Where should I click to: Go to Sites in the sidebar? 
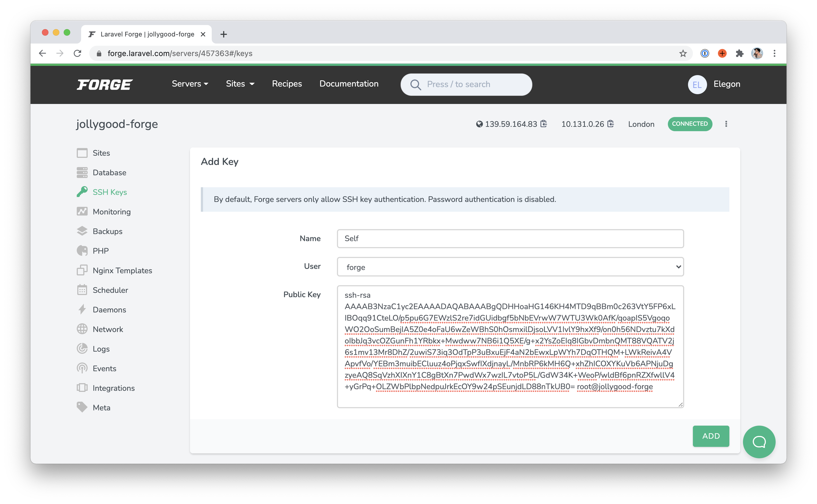tap(101, 153)
